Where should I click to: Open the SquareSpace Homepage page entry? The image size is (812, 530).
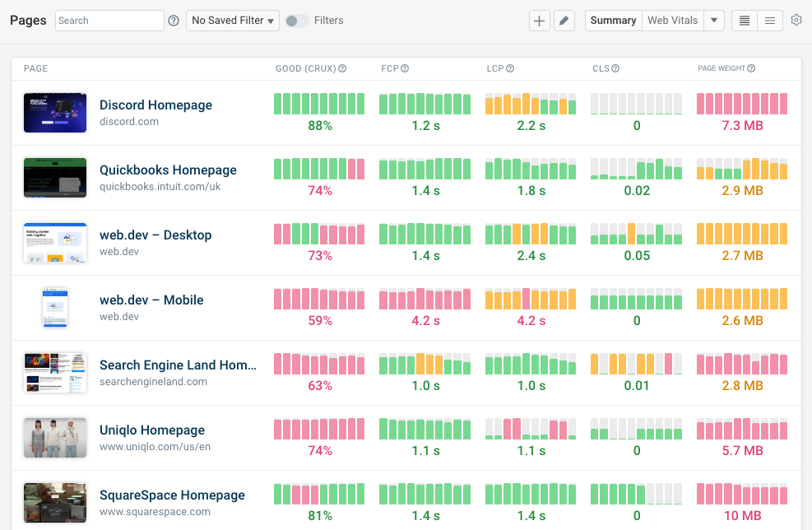tap(172, 495)
